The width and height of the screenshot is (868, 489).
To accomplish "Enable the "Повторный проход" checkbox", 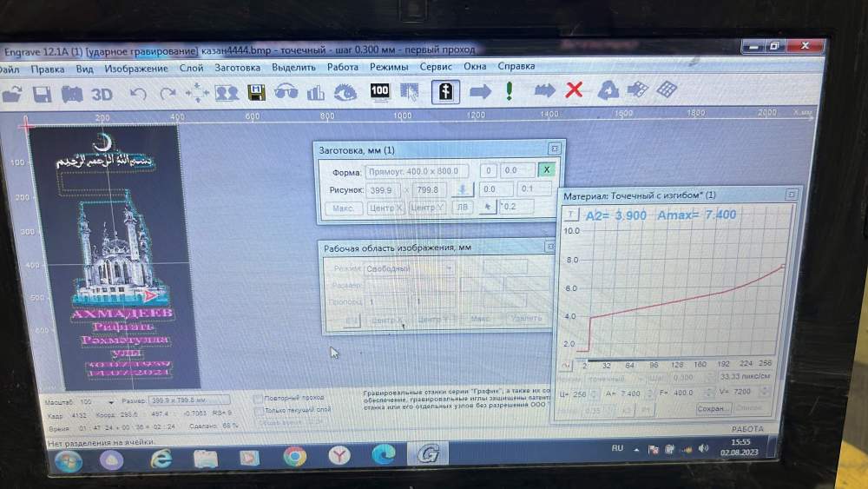I will click(259, 398).
